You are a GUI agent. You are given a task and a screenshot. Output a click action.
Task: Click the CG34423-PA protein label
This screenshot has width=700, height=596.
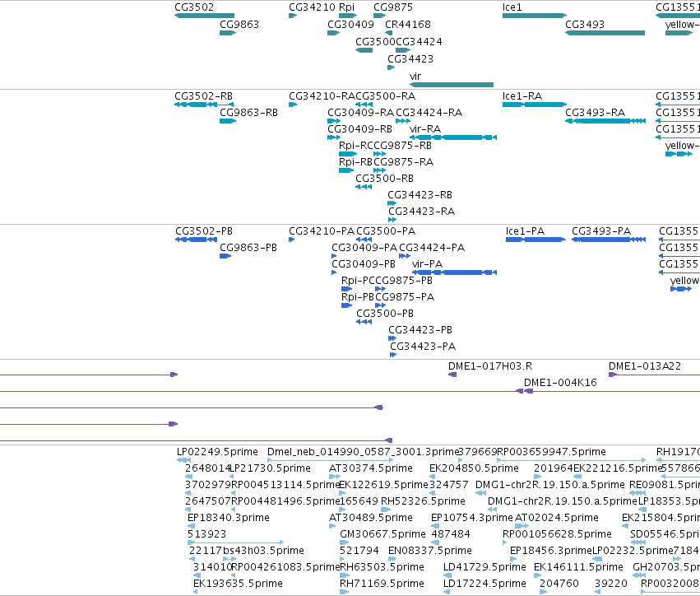[423, 347]
